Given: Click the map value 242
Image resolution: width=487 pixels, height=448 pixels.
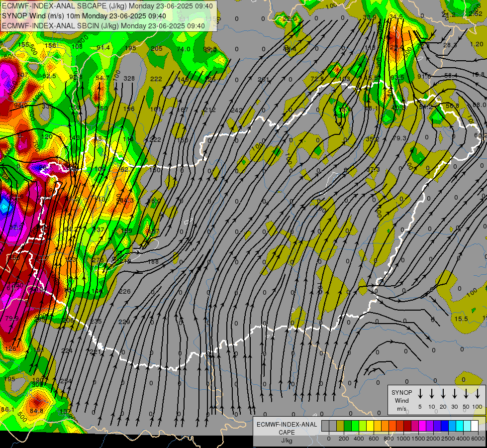Looking at the screenshot, I should (236, 110).
